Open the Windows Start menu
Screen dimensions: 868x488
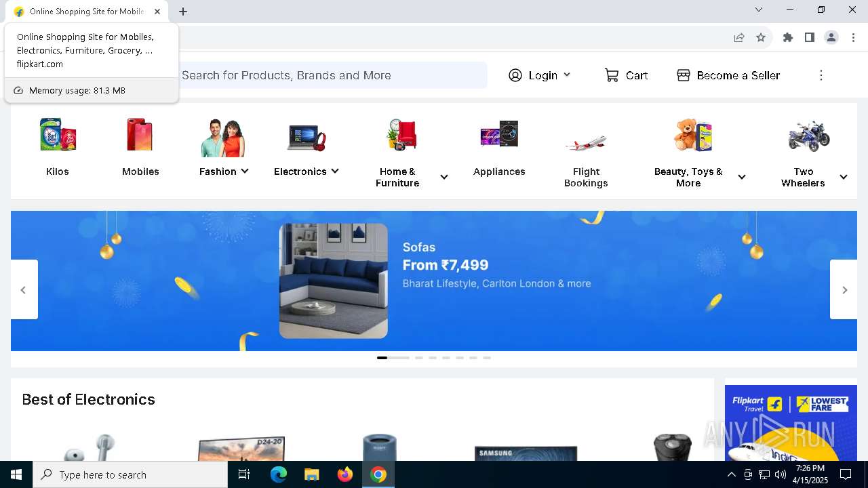coord(16,474)
